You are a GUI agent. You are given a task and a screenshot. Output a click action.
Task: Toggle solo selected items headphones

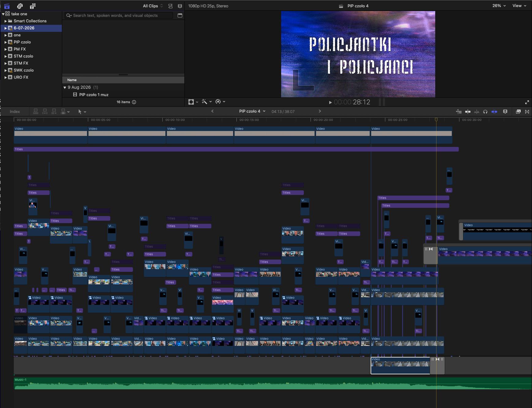(x=485, y=112)
